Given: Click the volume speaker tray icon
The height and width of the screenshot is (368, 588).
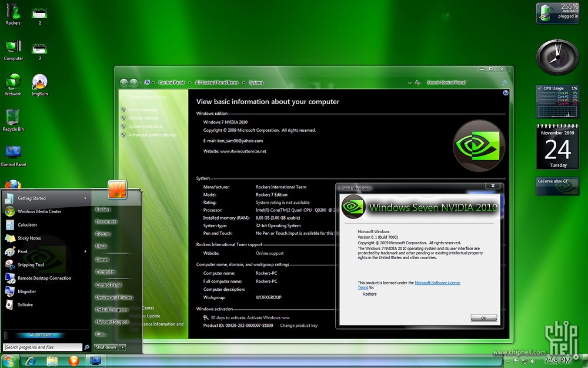Looking at the screenshot, I should (533, 362).
